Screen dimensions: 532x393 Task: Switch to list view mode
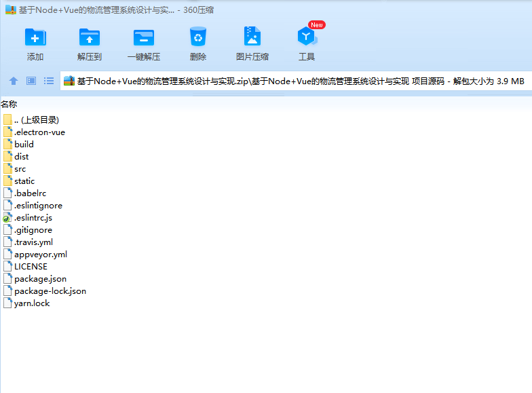click(x=49, y=81)
